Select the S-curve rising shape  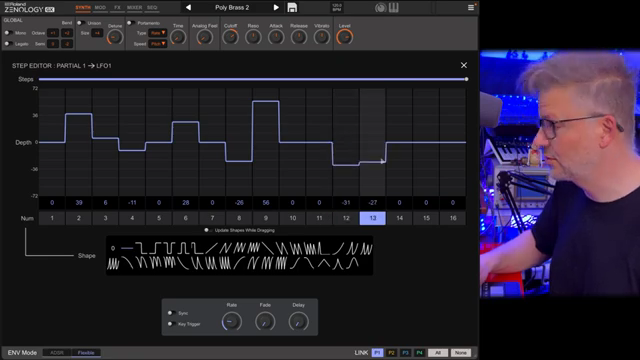pos(295,263)
